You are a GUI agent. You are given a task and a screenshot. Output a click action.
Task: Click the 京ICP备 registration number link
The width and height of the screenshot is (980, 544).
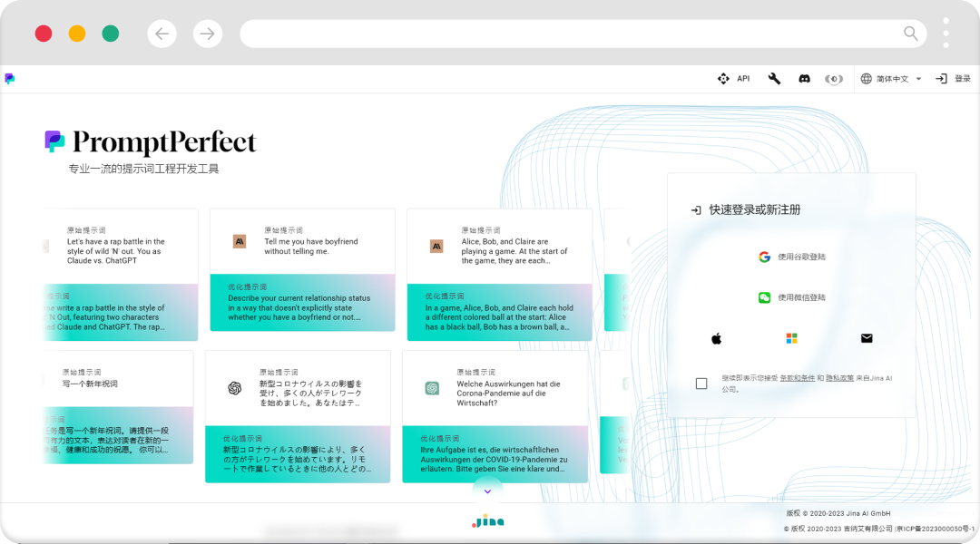pos(936,529)
